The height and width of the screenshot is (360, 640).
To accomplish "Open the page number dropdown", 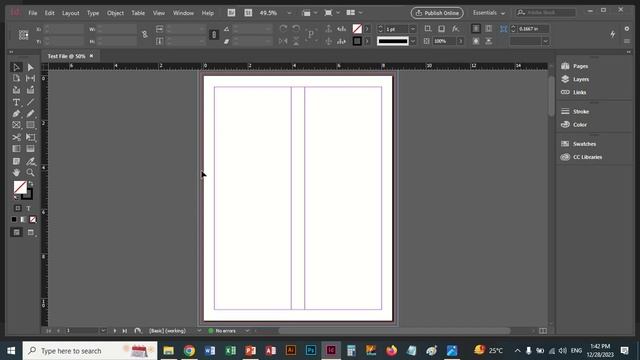I will (x=103, y=331).
